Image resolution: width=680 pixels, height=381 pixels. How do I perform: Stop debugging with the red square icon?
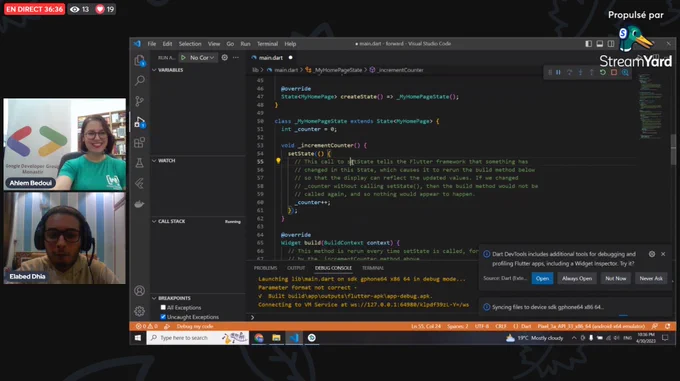click(x=614, y=72)
